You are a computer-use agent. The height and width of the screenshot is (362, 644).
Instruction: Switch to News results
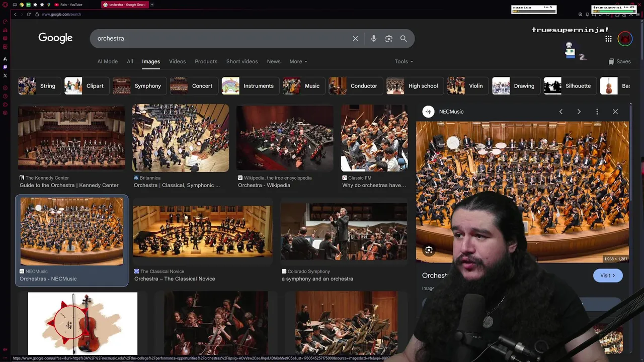tap(274, 61)
